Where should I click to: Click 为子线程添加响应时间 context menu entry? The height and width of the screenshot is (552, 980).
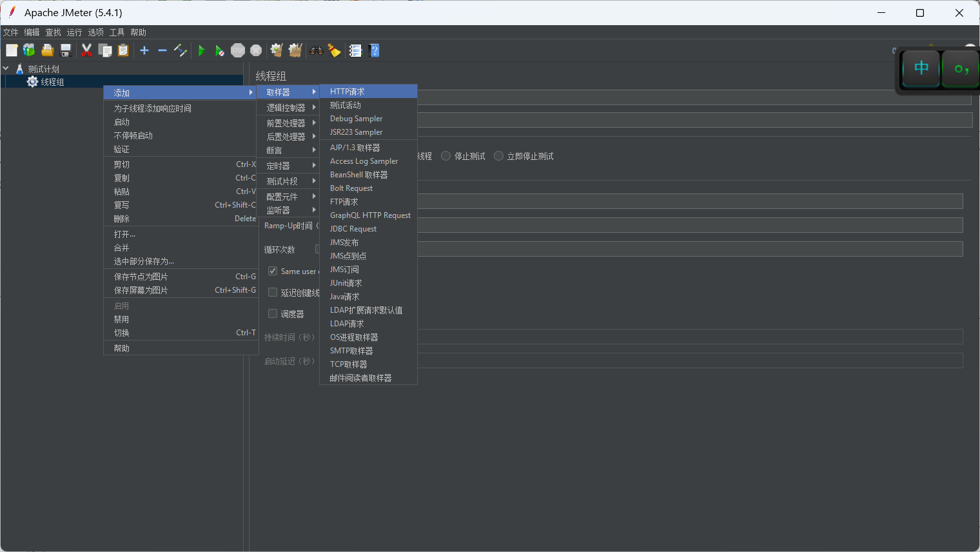tap(181, 108)
